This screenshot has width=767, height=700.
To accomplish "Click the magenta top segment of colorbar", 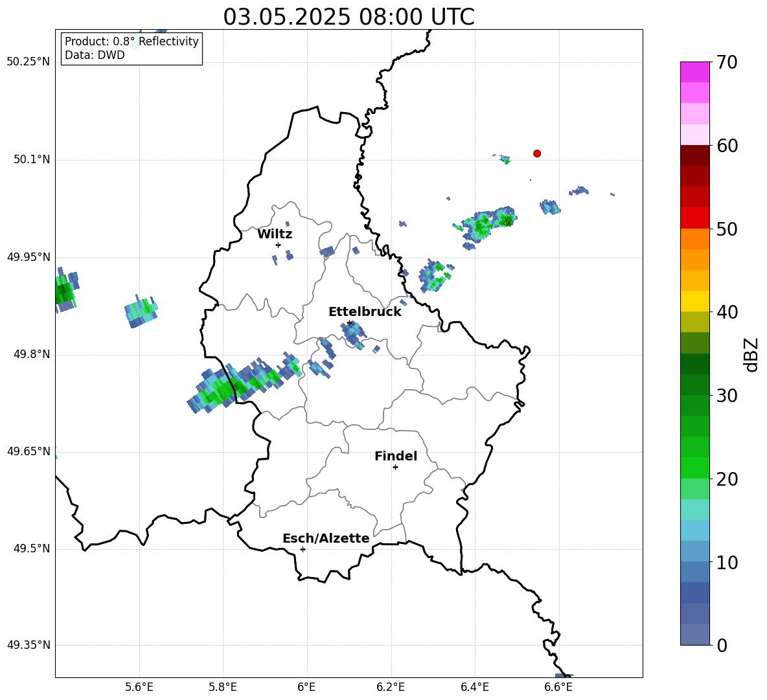I will pyautogui.click(x=694, y=72).
